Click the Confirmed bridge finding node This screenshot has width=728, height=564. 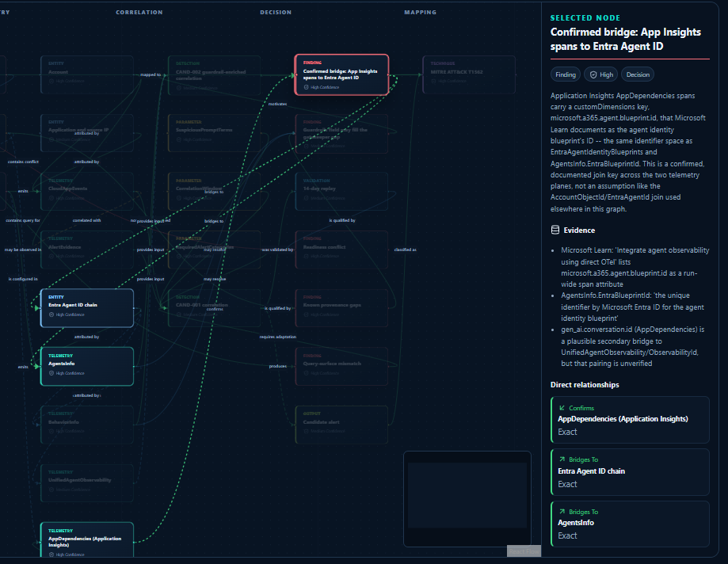pyautogui.click(x=341, y=74)
